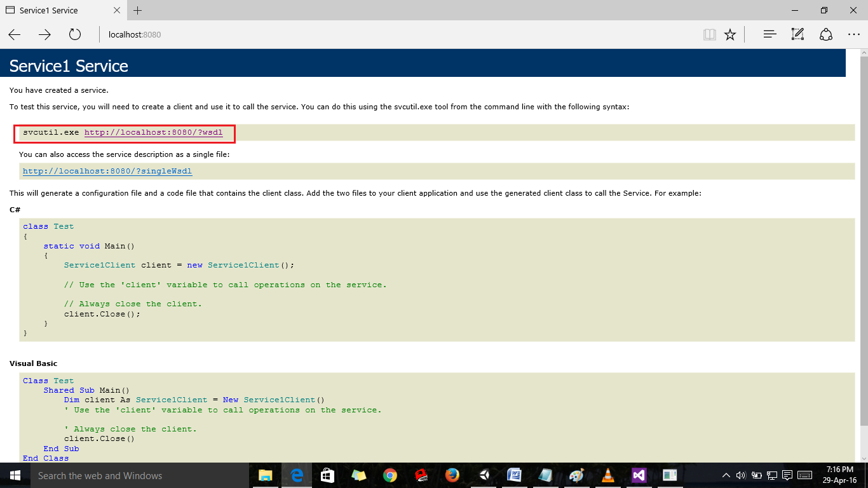Select the Service1 Service tab

click(x=64, y=10)
